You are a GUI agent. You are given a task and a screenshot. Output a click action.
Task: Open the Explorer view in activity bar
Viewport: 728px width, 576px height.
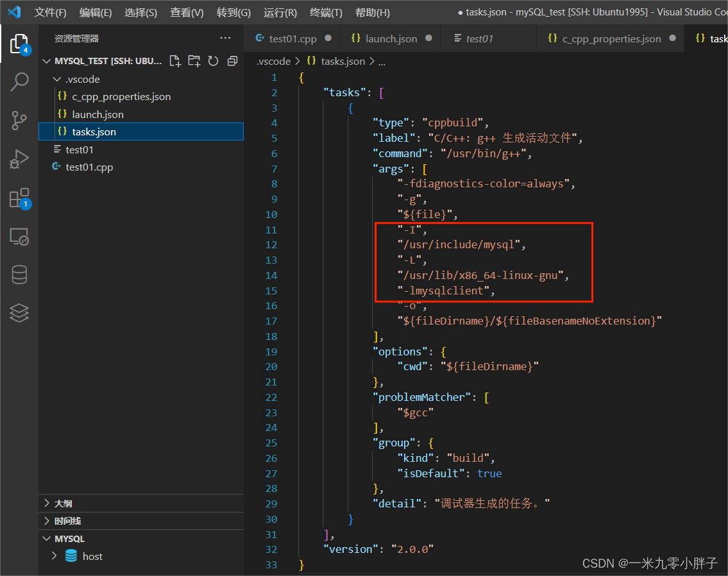pyautogui.click(x=19, y=44)
